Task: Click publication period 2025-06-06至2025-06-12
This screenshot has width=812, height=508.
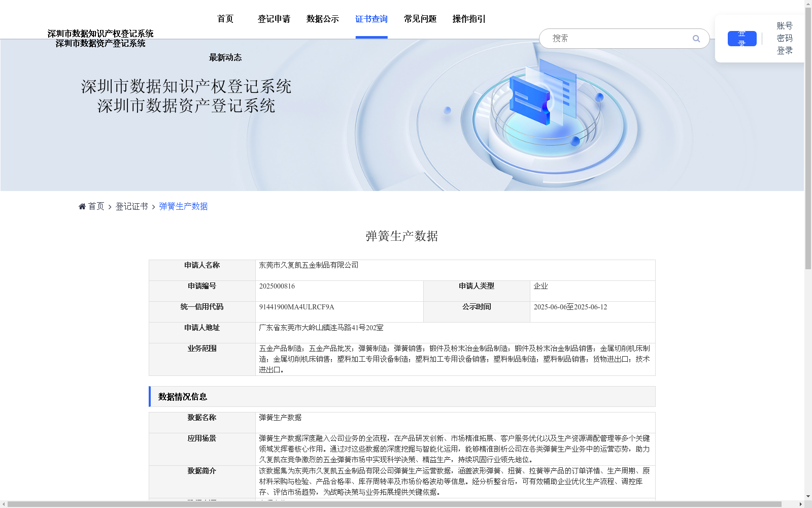Action: 570,307
